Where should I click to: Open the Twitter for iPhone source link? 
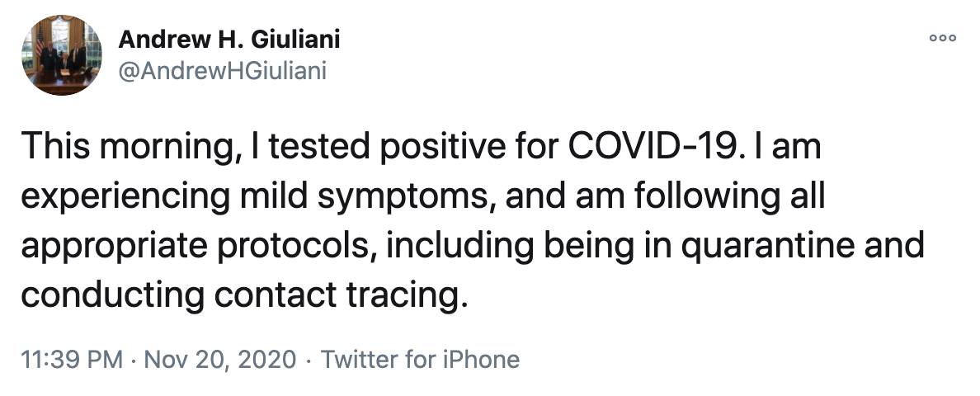click(x=420, y=360)
